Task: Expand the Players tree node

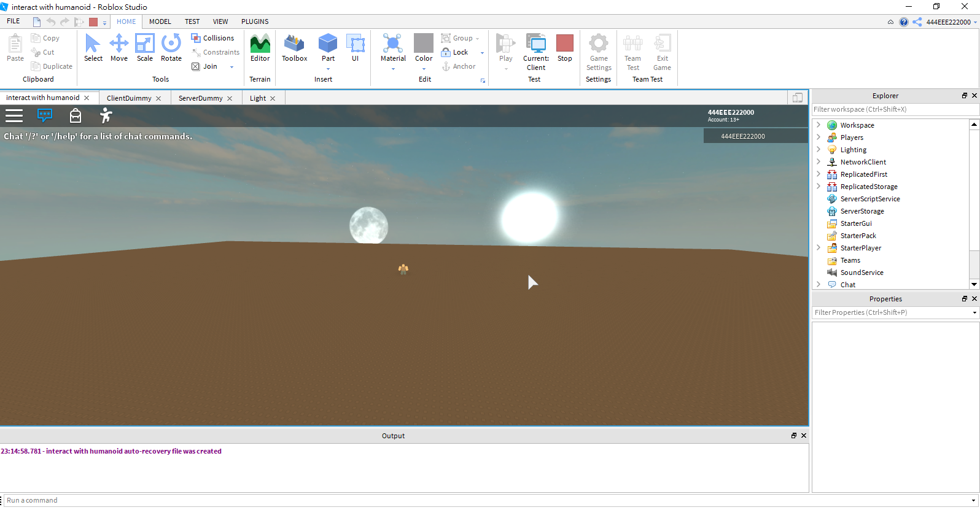Action: 819,137
